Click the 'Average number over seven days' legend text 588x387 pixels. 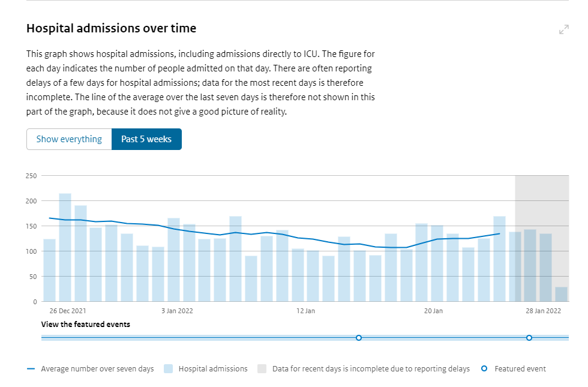[97, 369]
